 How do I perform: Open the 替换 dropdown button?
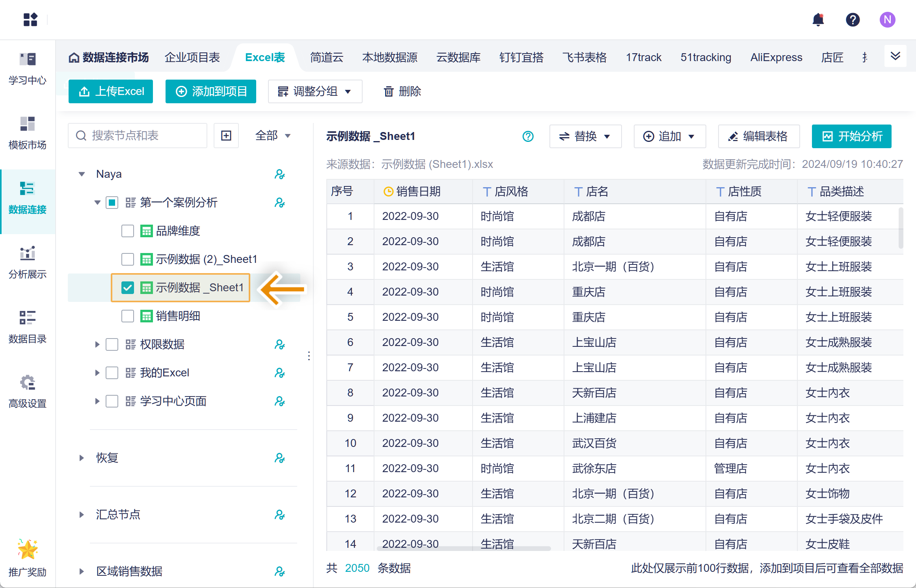pyautogui.click(x=586, y=136)
